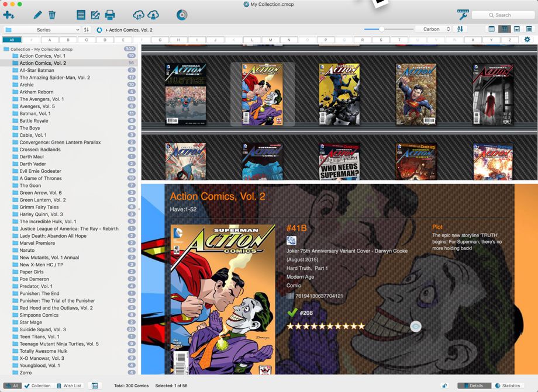Click the barcode icon beside 76194130637704121
The height and width of the screenshot is (392, 538).
pos(290,296)
